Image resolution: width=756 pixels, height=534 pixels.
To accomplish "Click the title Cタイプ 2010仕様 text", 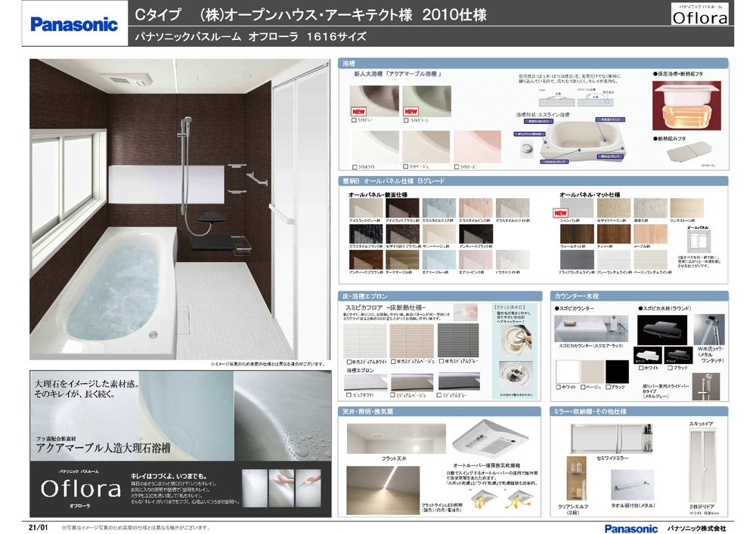I will pyautogui.click(x=311, y=14).
